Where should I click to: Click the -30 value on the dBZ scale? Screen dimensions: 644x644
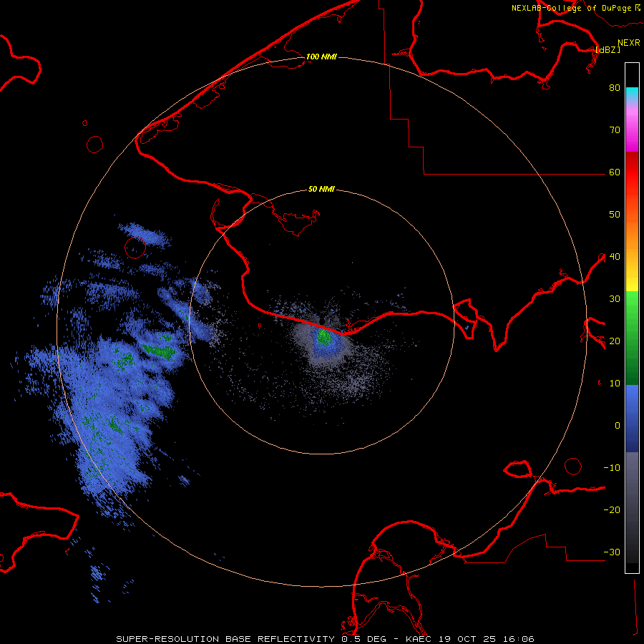tap(612, 552)
